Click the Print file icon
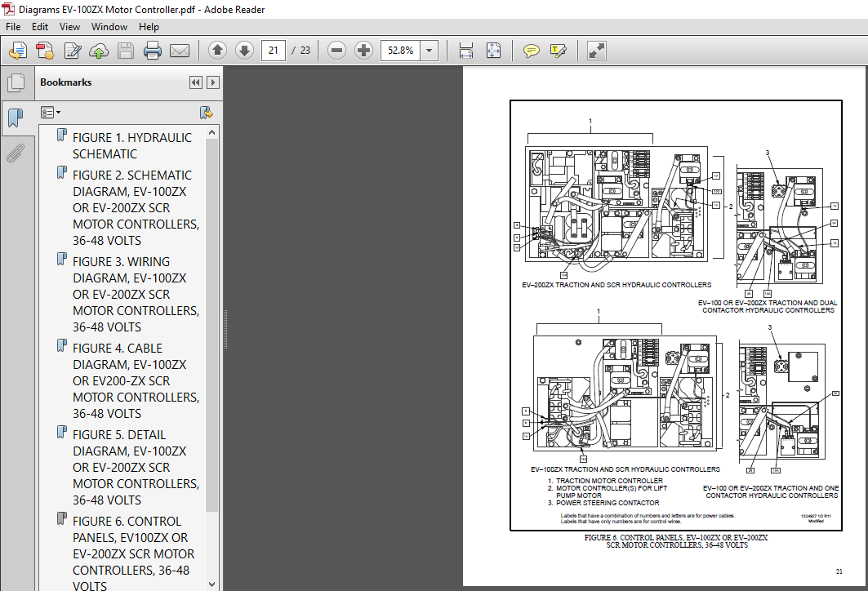The height and width of the screenshot is (591, 868). pos(152,51)
